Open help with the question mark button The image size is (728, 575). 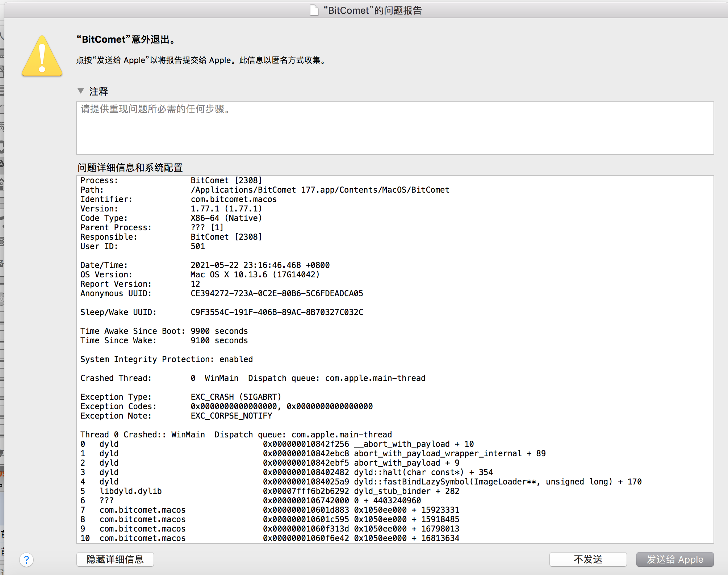(26, 560)
